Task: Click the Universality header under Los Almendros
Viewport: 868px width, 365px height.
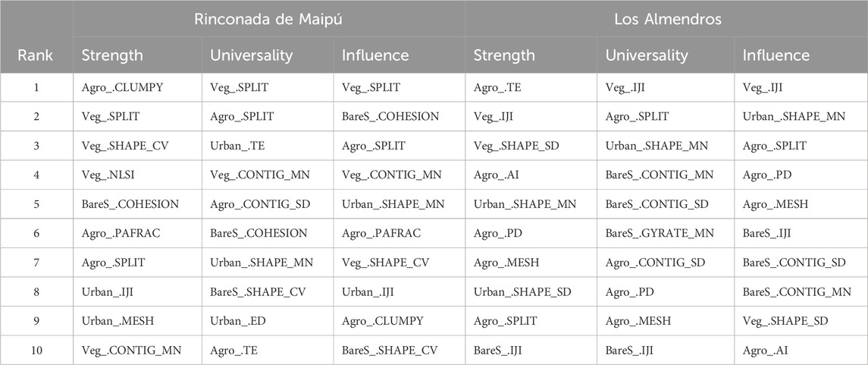Action: [647, 55]
